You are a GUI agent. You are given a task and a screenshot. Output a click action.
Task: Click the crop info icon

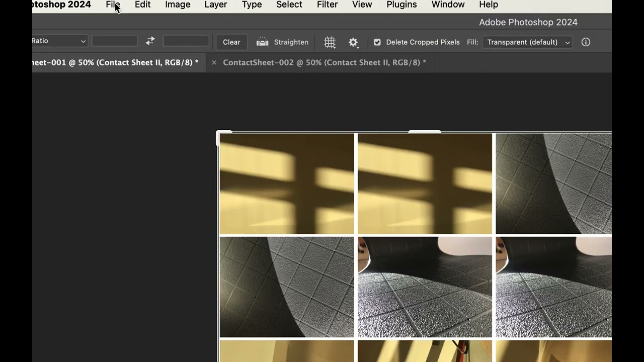click(x=586, y=42)
